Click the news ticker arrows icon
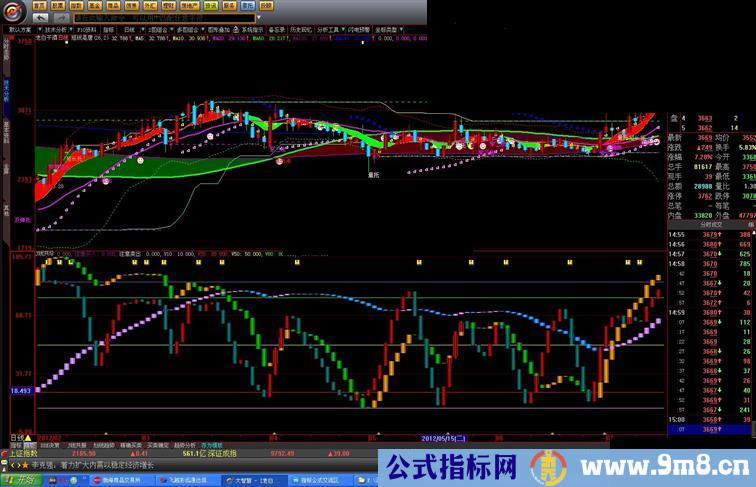The image size is (756, 487). pos(9,465)
